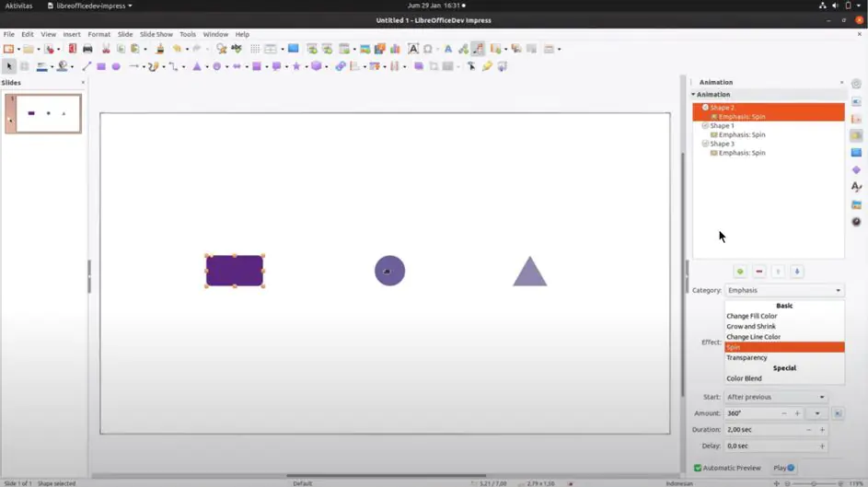The width and height of the screenshot is (868, 487).
Task: Click the Move Down arrow for animations
Action: coord(797,272)
